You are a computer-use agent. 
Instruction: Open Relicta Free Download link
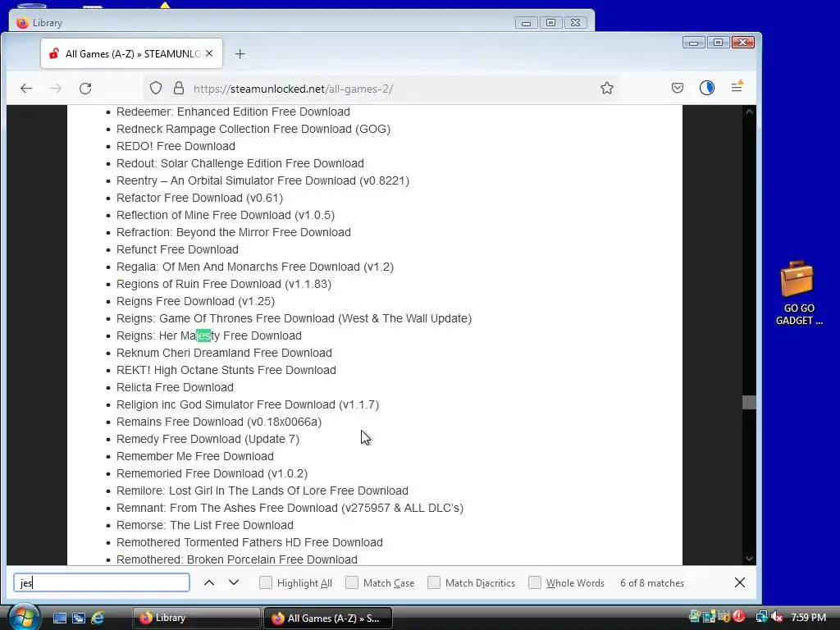point(175,387)
